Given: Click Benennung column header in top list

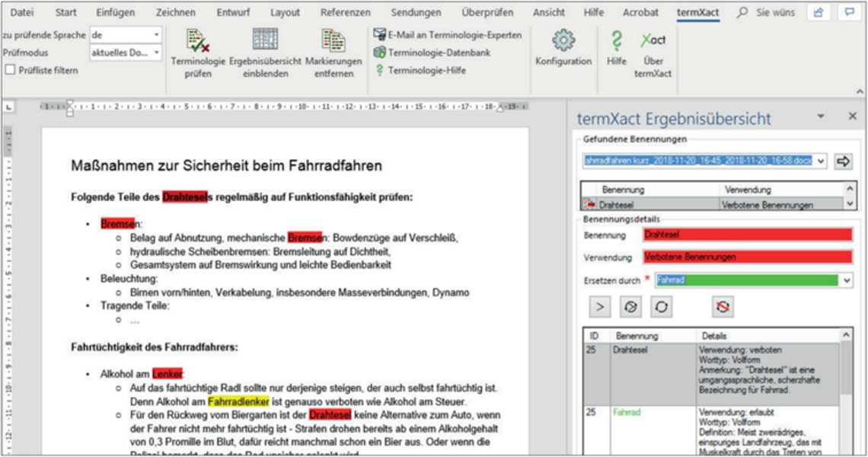Looking at the screenshot, I should pos(623,190).
